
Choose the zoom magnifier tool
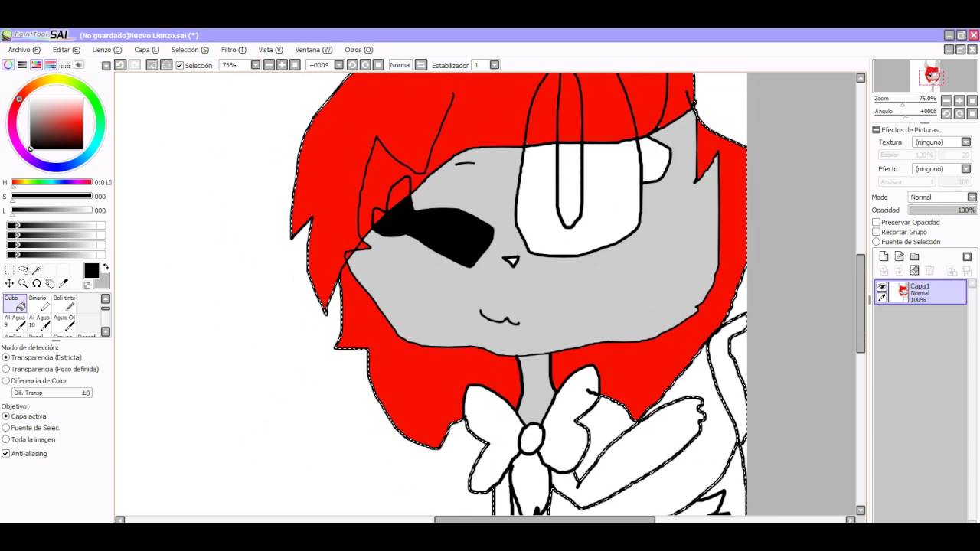23,283
